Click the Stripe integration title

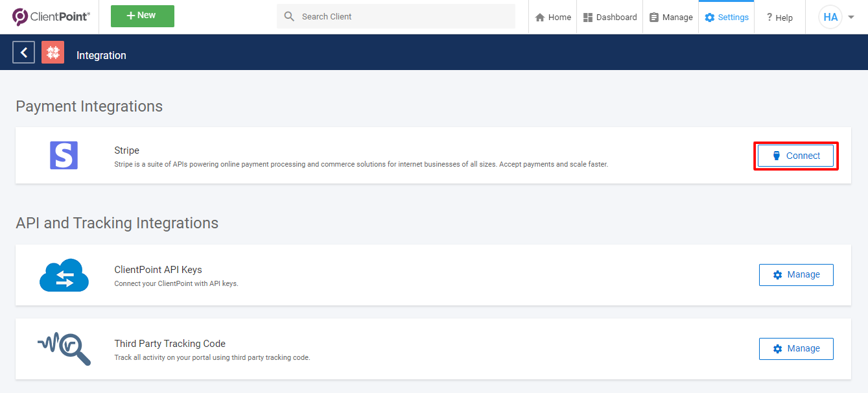point(126,150)
